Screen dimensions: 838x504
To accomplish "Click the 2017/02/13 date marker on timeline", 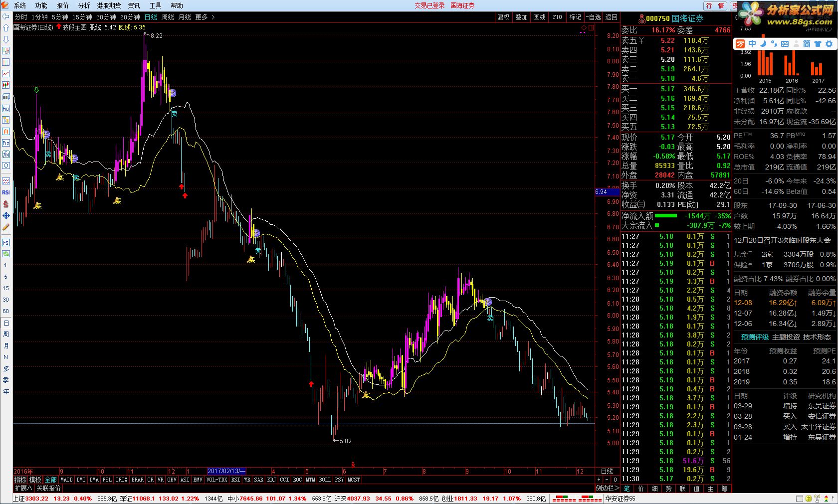I will pyautogui.click(x=226, y=471).
